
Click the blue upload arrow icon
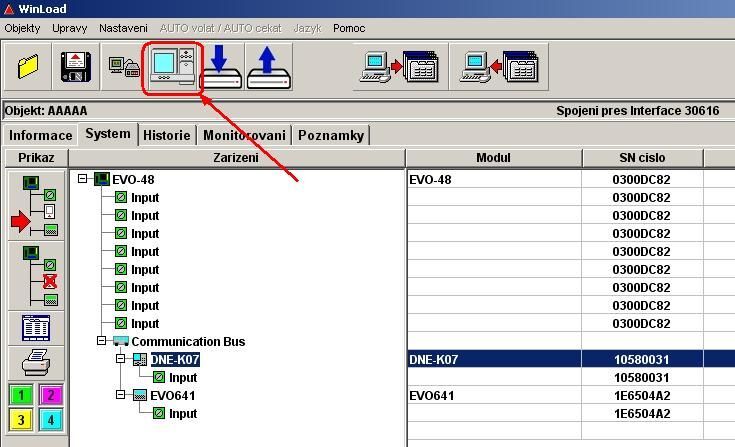268,66
